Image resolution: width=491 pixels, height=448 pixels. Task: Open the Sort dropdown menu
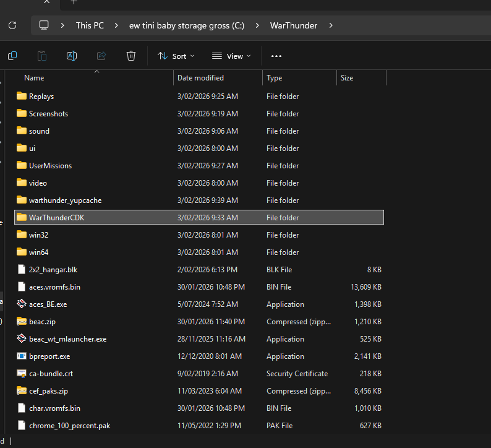click(176, 56)
